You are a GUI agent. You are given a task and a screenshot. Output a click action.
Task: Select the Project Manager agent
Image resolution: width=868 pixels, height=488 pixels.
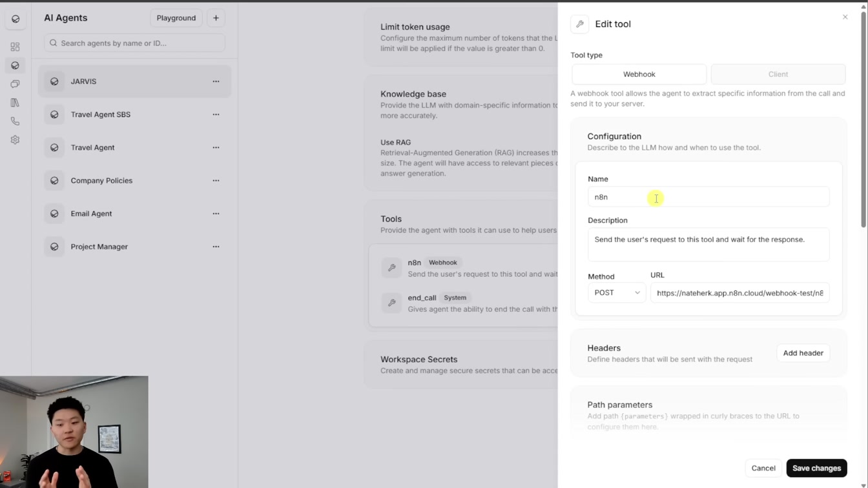[134, 247]
